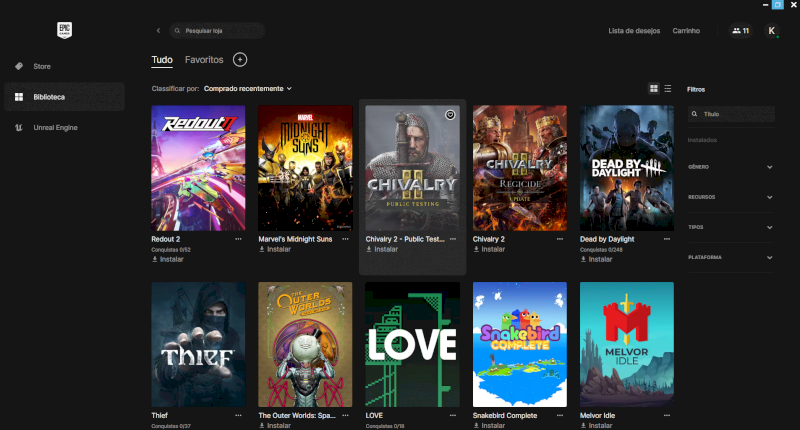Screen dimensions: 800x430
Task: Click Instalar under Chivalry 2
Action: (x=489, y=249)
